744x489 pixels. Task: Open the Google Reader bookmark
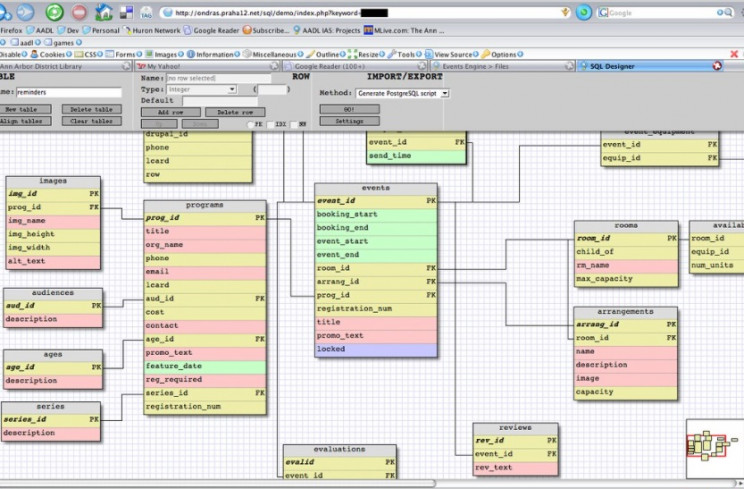pyautogui.click(x=212, y=30)
